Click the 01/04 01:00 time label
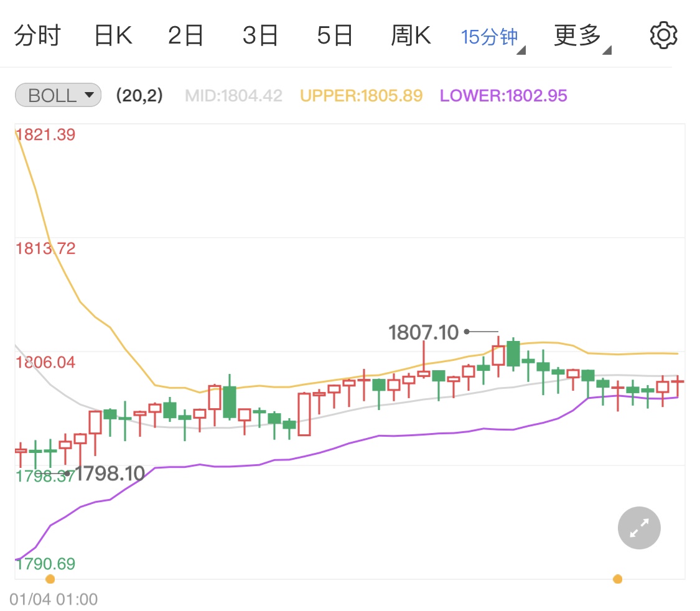Viewport: 700px width, 611px height. pos(54,599)
